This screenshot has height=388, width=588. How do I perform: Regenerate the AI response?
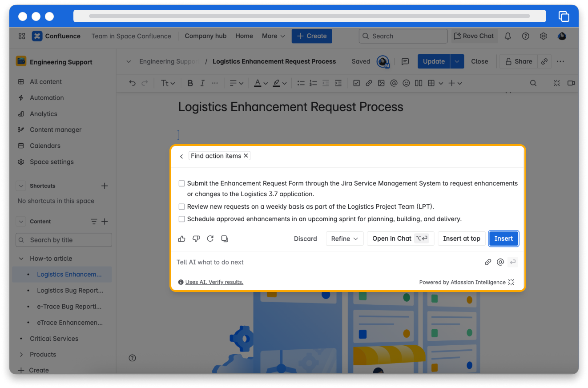coord(210,238)
